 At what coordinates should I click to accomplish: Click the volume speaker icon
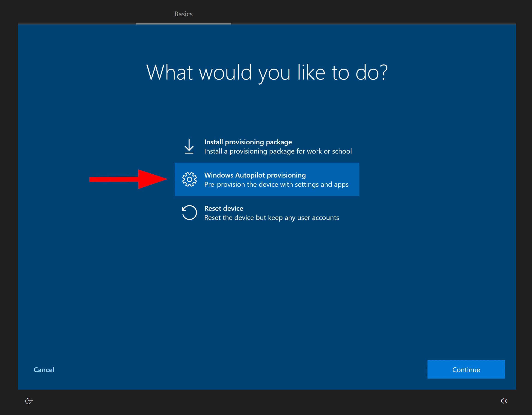[x=504, y=401]
